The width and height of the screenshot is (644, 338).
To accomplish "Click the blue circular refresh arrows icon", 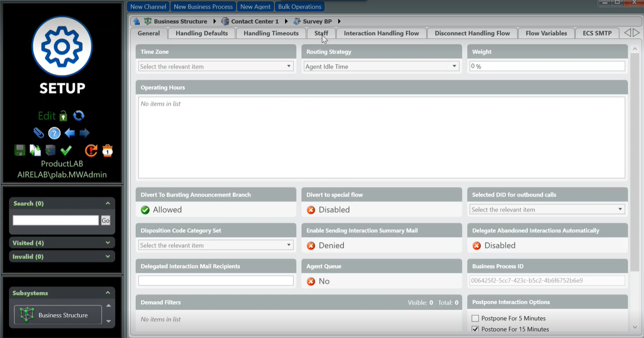I will pyautogui.click(x=79, y=115).
